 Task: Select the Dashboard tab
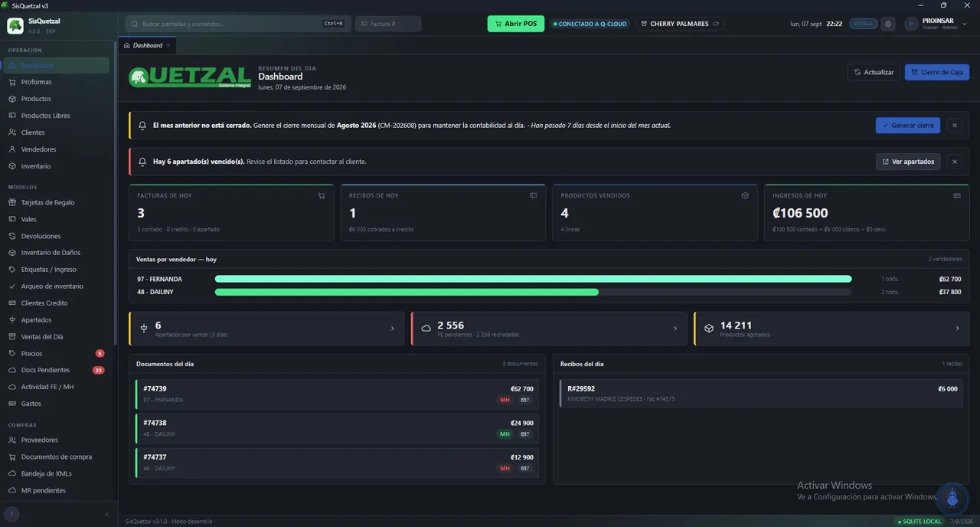coord(148,45)
